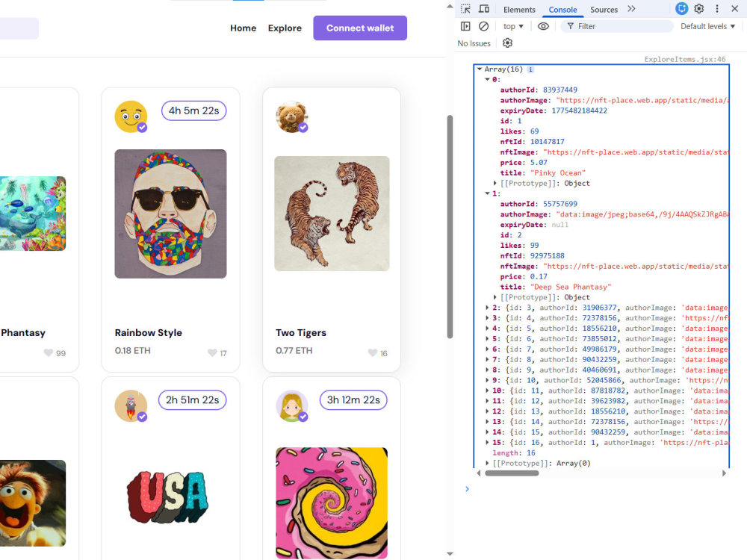Click the Array(16) info badge
Viewport: 747px width, 560px height.
530,69
